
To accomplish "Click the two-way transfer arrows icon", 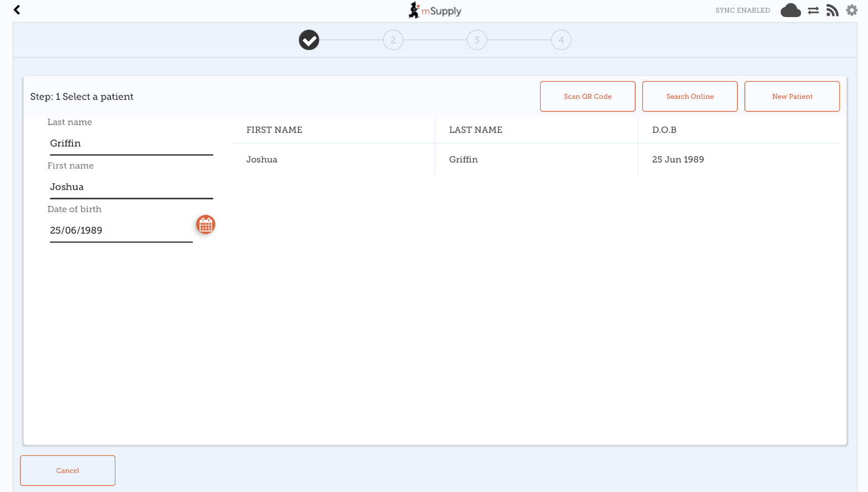I will [x=813, y=10].
